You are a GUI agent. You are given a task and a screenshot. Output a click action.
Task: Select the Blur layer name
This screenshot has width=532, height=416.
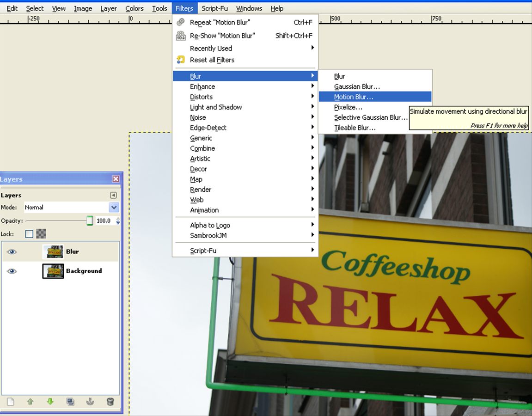tap(72, 251)
